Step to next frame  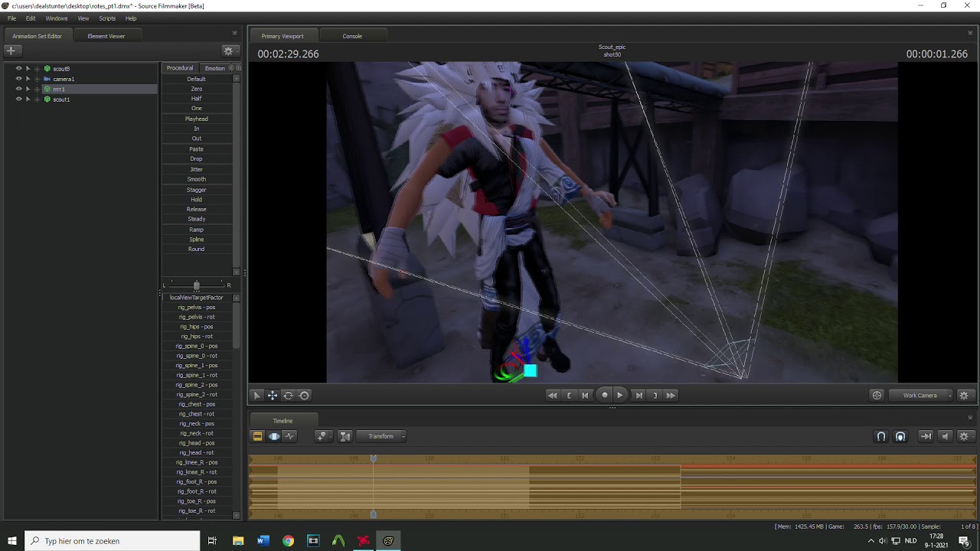click(639, 396)
